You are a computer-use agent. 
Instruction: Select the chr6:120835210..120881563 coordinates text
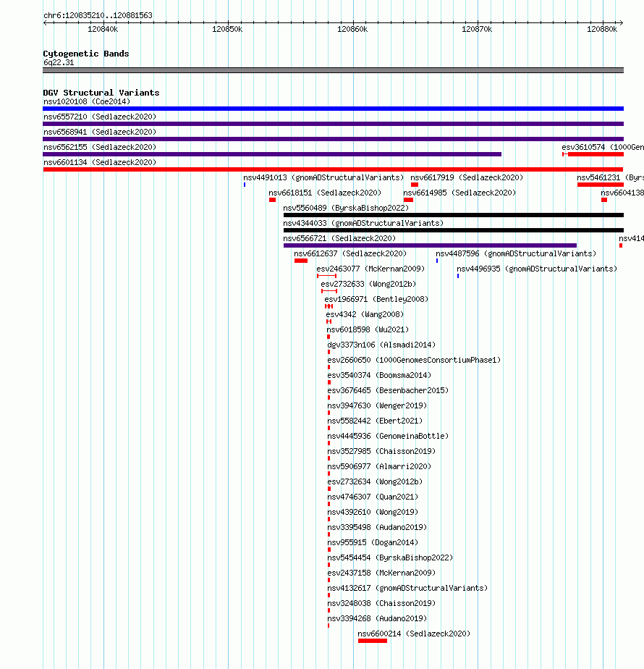click(98, 15)
